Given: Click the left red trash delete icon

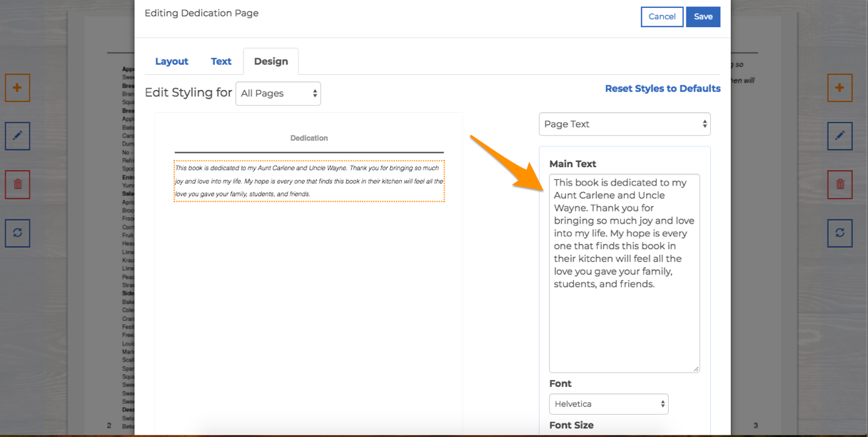Looking at the screenshot, I should (17, 185).
